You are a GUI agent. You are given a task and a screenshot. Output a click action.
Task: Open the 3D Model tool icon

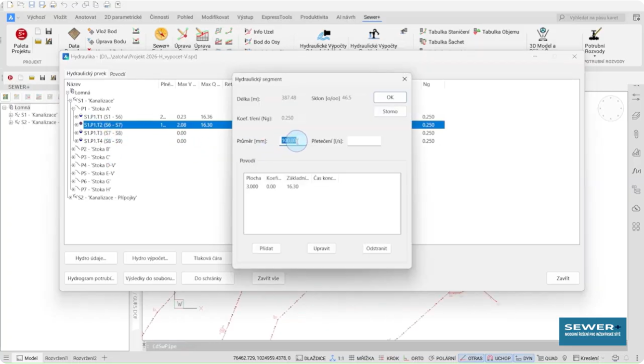[x=542, y=35]
